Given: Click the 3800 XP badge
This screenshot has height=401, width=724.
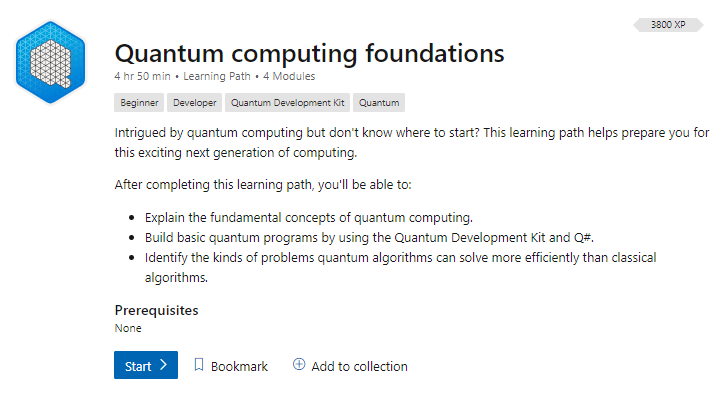Looking at the screenshot, I should (668, 25).
